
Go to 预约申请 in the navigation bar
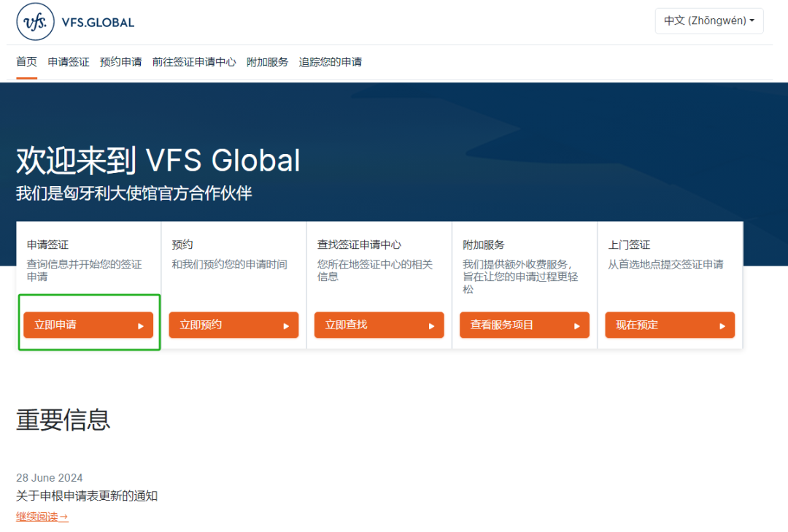point(120,62)
